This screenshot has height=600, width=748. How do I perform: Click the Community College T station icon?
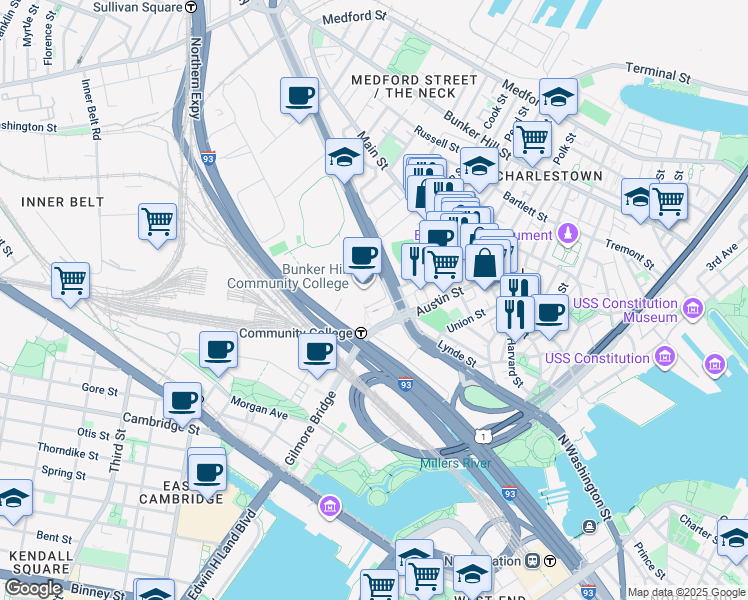point(362,333)
